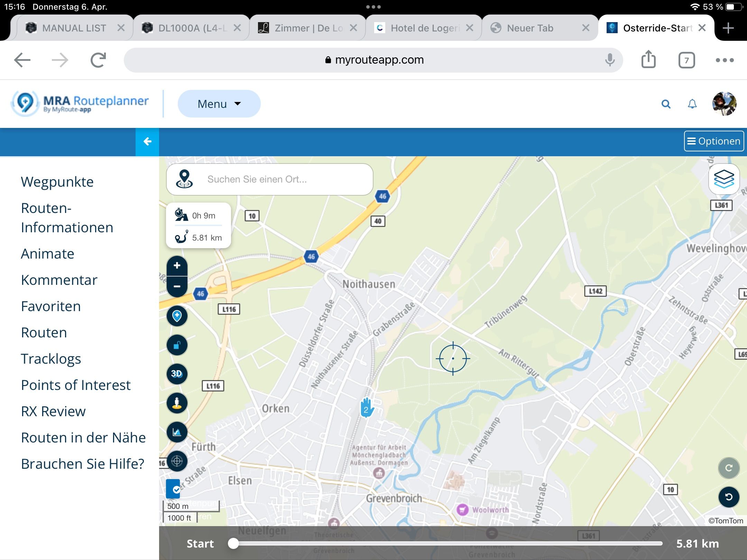747x560 pixels.
Task: Click the notification bell icon
Action: click(692, 104)
